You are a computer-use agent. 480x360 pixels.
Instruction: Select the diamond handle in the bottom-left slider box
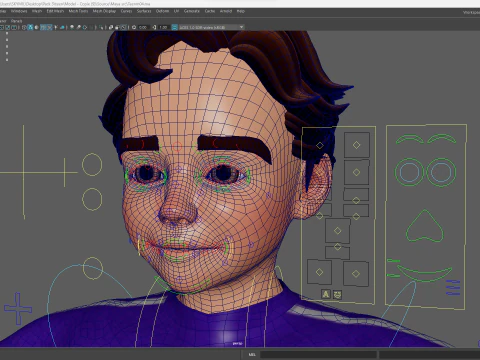[319, 272]
